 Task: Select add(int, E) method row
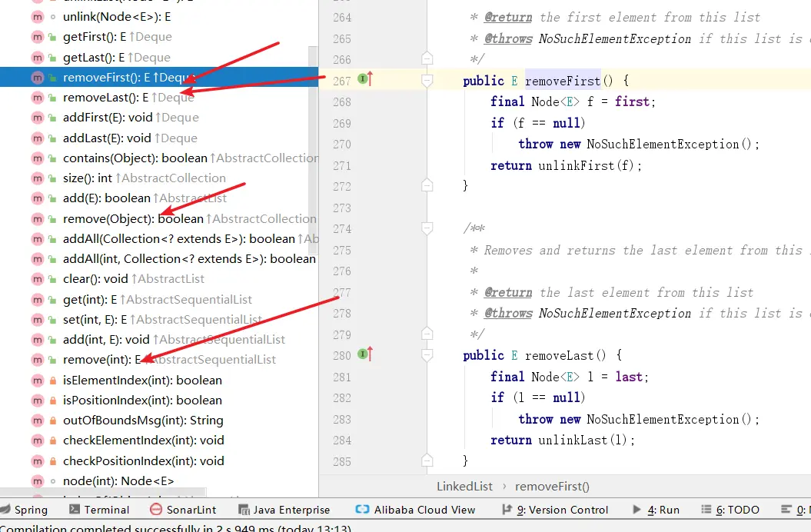159,340
